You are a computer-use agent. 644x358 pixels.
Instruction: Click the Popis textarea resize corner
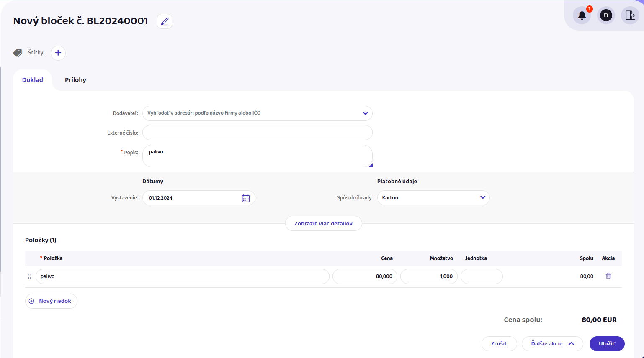click(x=371, y=165)
